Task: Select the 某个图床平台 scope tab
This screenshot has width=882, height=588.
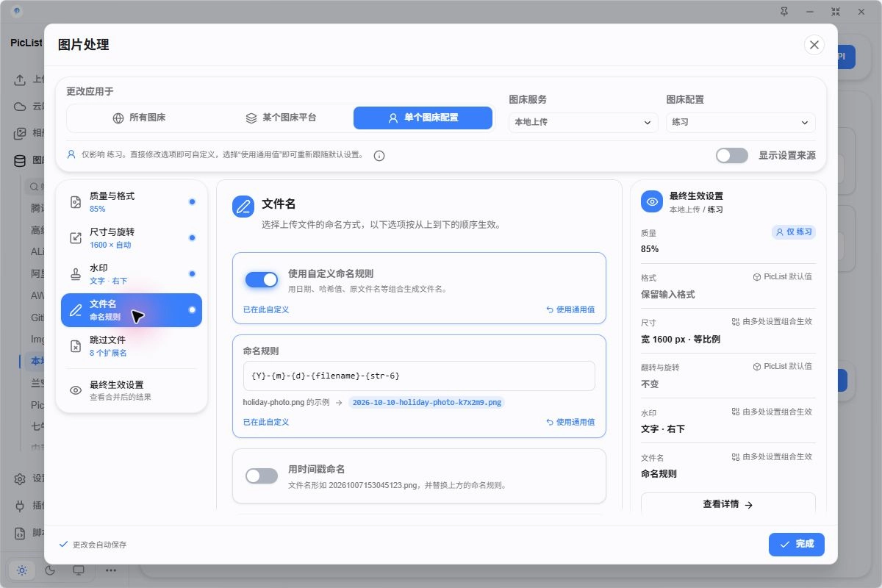Action: [281, 118]
